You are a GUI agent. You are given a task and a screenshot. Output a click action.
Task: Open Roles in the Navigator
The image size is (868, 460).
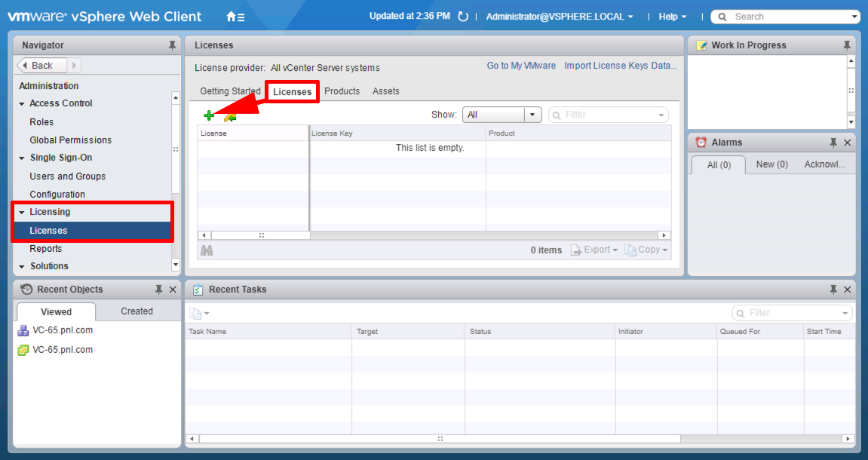click(41, 121)
